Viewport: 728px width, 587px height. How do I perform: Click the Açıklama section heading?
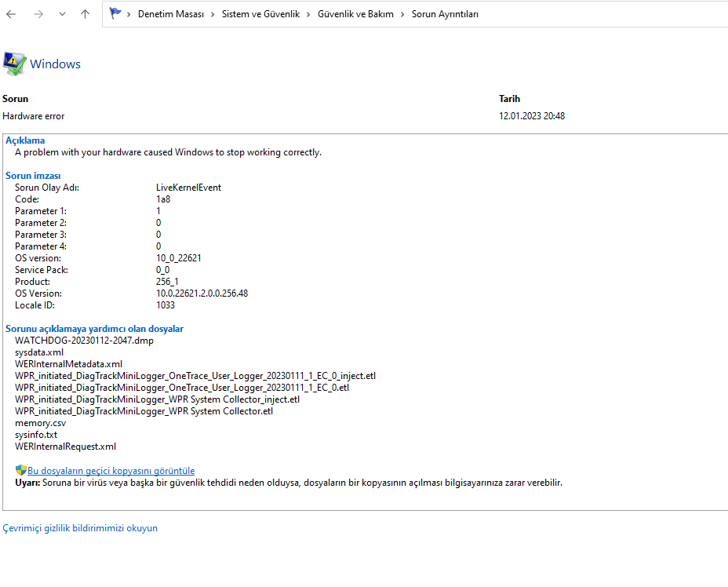pos(25,140)
